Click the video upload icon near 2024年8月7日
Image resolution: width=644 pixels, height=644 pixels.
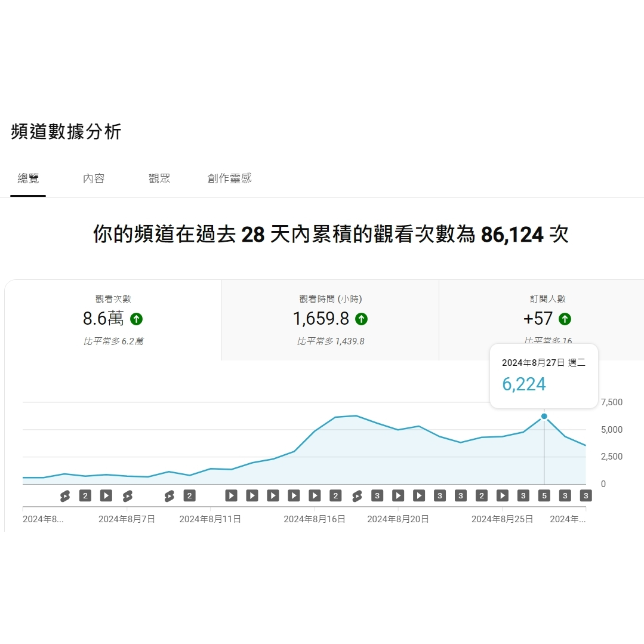click(x=106, y=495)
